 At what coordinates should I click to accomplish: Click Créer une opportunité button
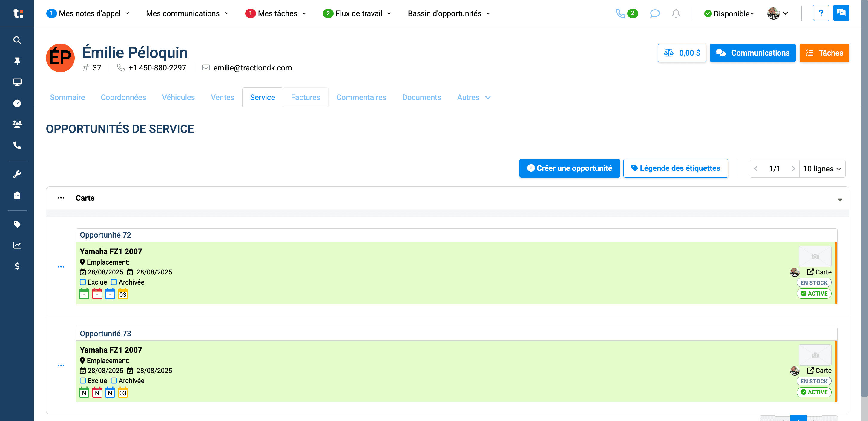(x=569, y=168)
